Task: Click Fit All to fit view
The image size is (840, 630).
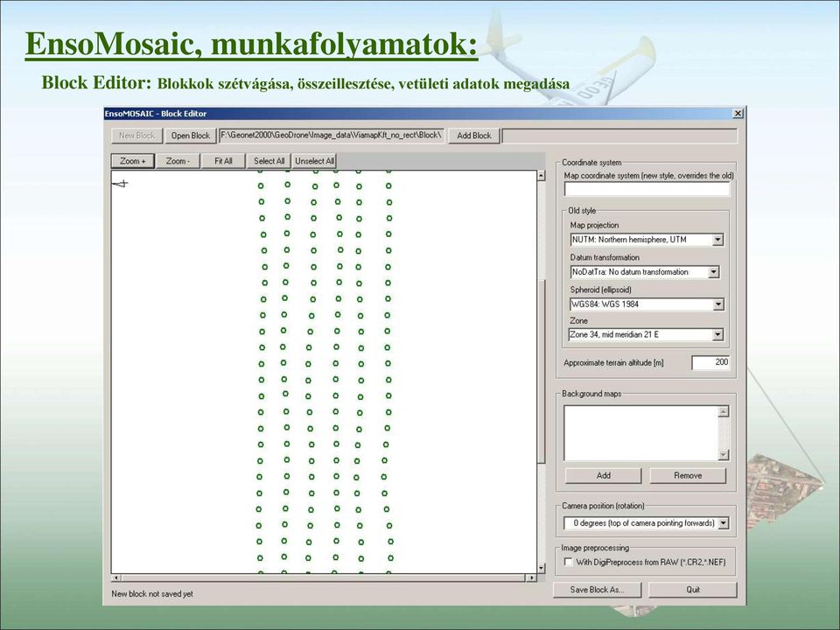Action: [x=223, y=161]
